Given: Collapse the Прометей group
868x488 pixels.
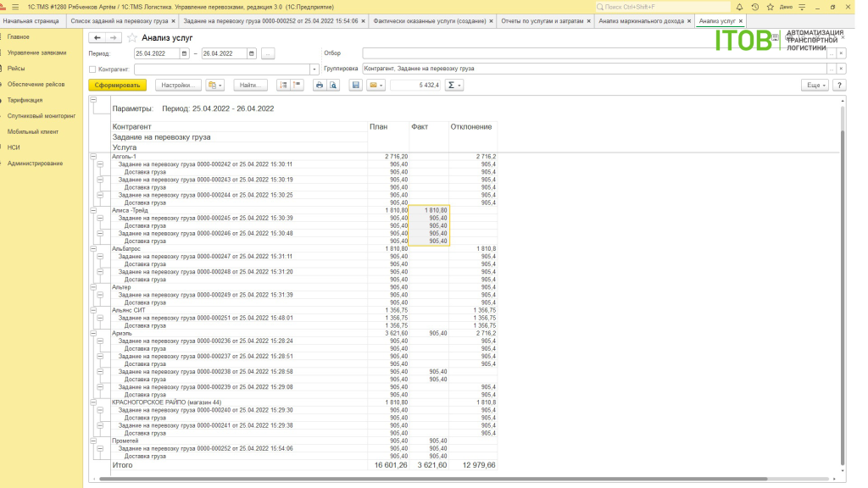Looking at the screenshot, I should click(x=93, y=441).
